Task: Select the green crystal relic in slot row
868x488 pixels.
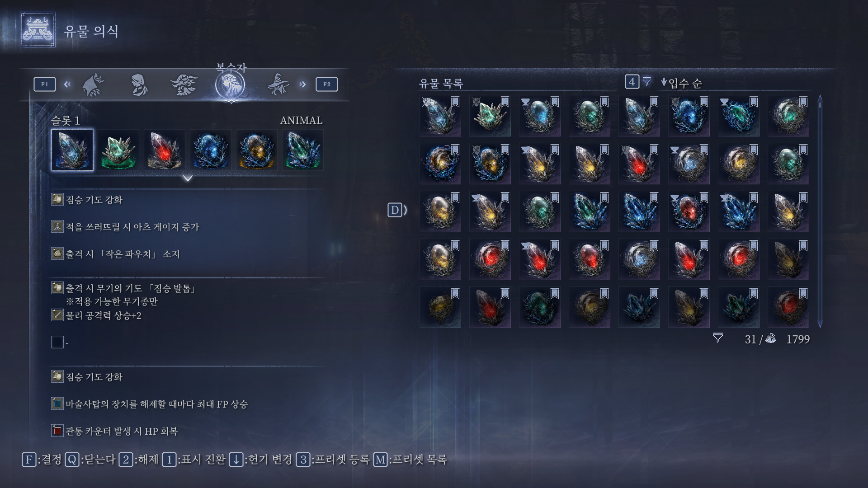Action: [x=118, y=150]
